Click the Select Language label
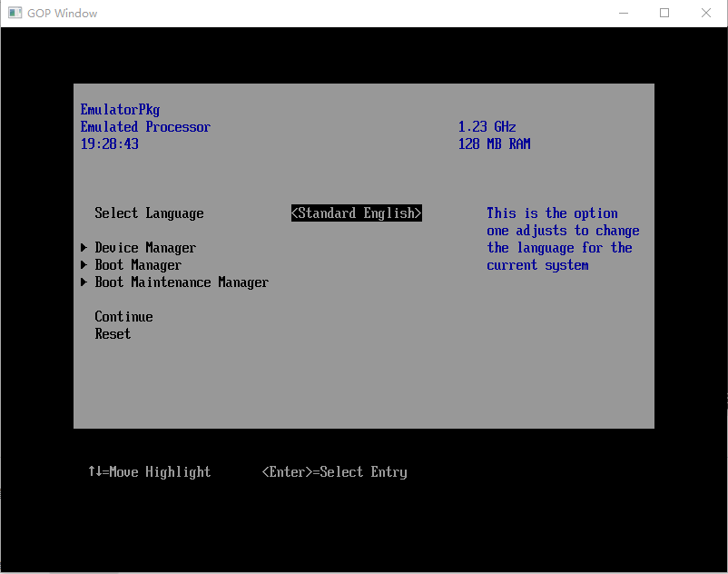 tap(149, 213)
